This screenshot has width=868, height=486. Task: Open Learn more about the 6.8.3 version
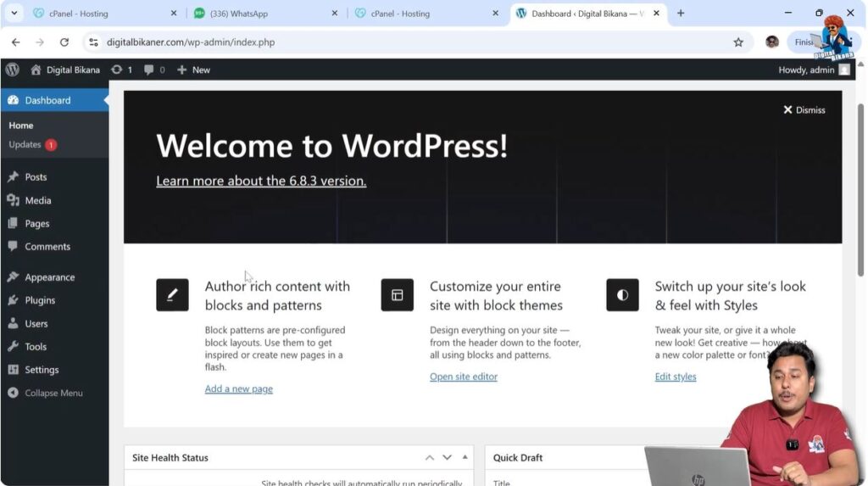(261, 181)
